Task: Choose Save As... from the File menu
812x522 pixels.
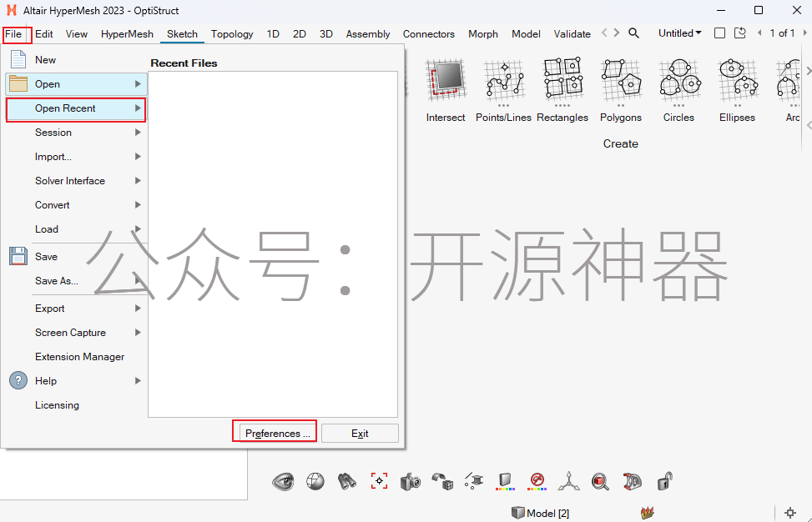Action: [x=76, y=281]
